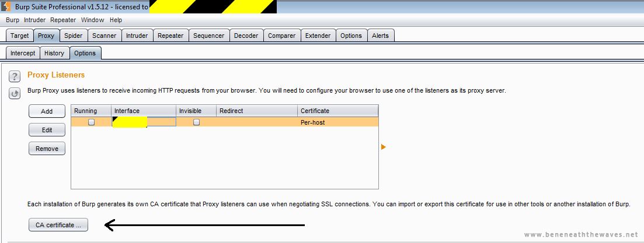Screen dimensions: 644x243
Task: Select the listener's Interface cell
Action: [144, 122]
